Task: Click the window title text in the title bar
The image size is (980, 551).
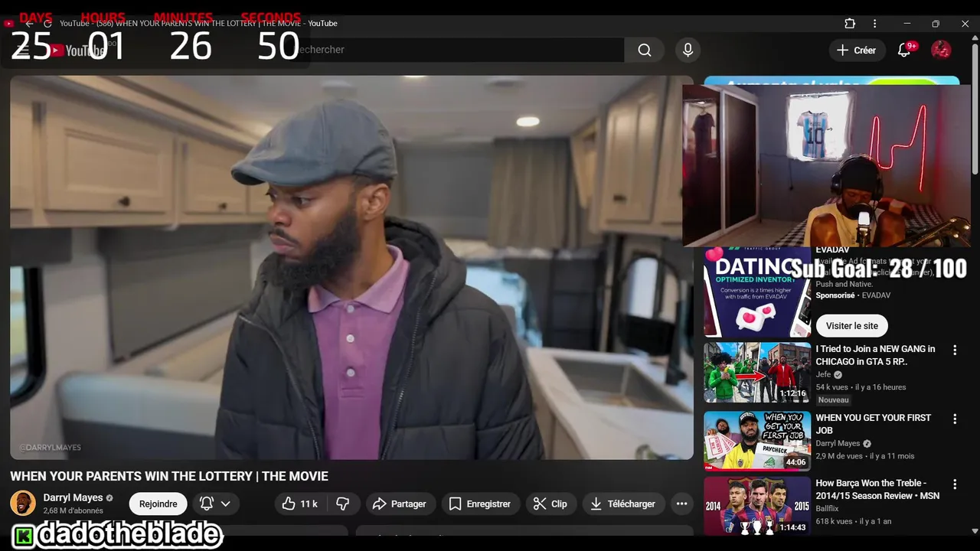Action: click(198, 24)
